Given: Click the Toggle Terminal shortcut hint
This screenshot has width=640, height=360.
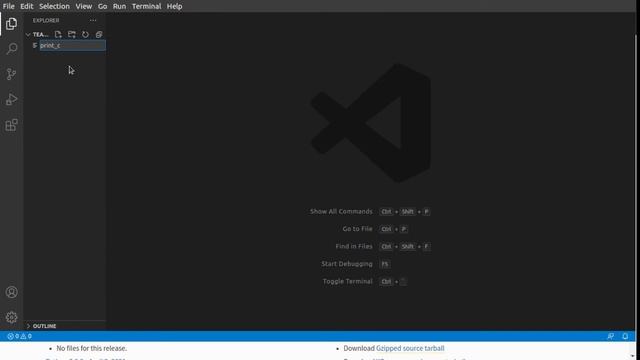Looking at the screenshot, I should click(x=365, y=282).
